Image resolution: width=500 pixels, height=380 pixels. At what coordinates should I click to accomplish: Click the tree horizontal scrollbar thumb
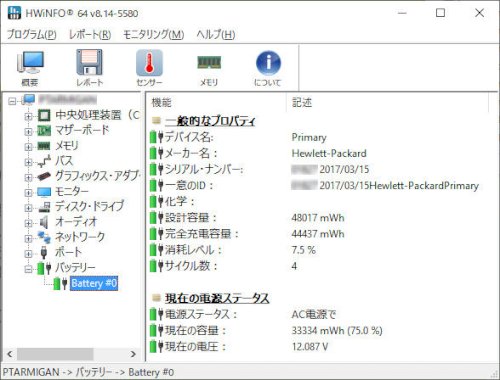pos(55,354)
